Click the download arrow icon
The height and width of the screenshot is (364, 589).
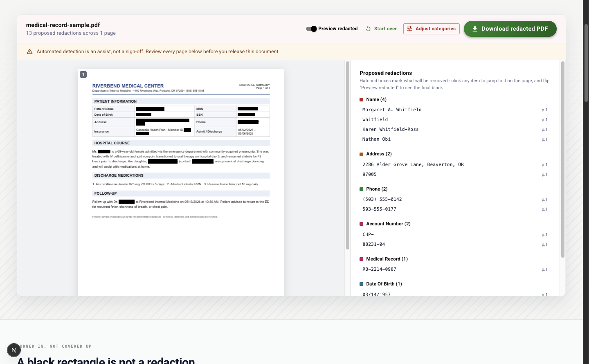pos(475,29)
